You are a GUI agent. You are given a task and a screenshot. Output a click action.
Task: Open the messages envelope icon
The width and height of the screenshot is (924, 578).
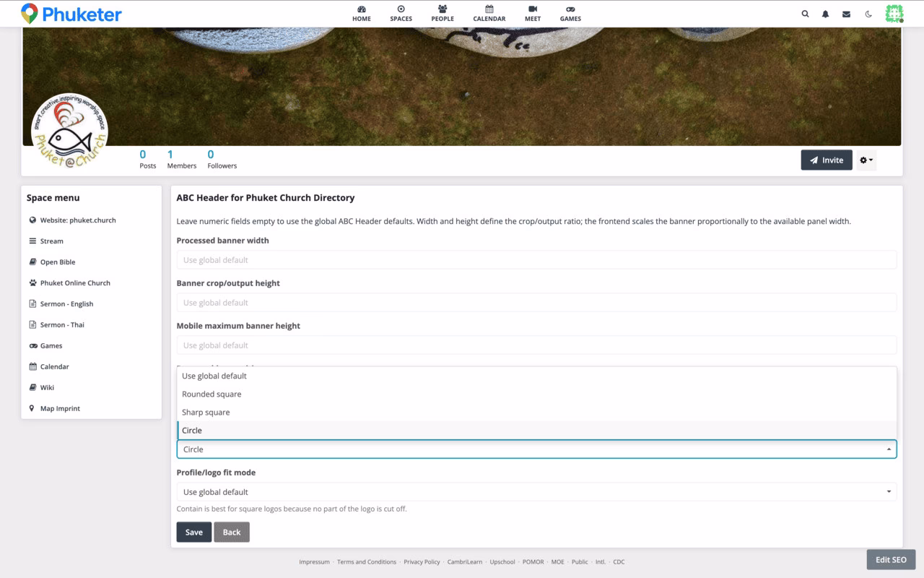tap(846, 14)
